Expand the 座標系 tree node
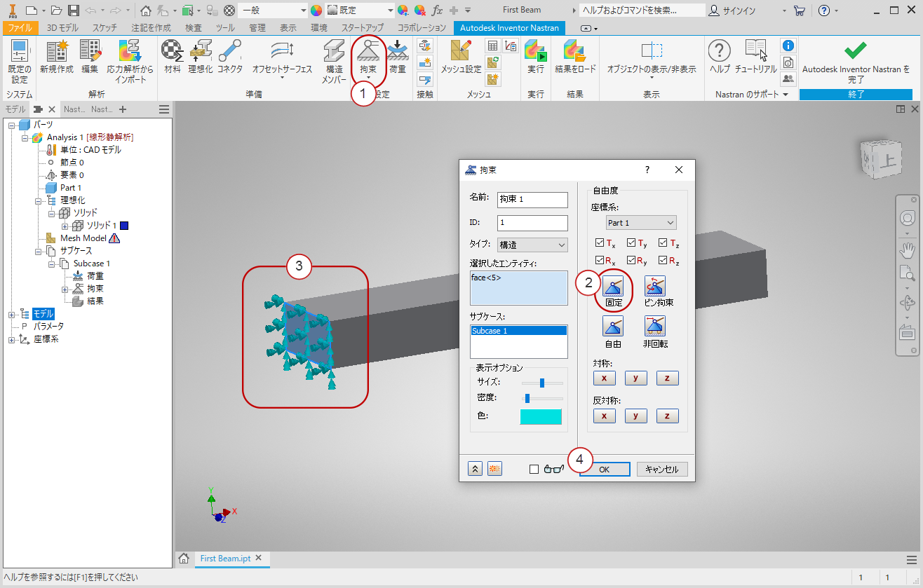Image resolution: width=923 pixels, height=588 pixels. click(x=12, y=339)
